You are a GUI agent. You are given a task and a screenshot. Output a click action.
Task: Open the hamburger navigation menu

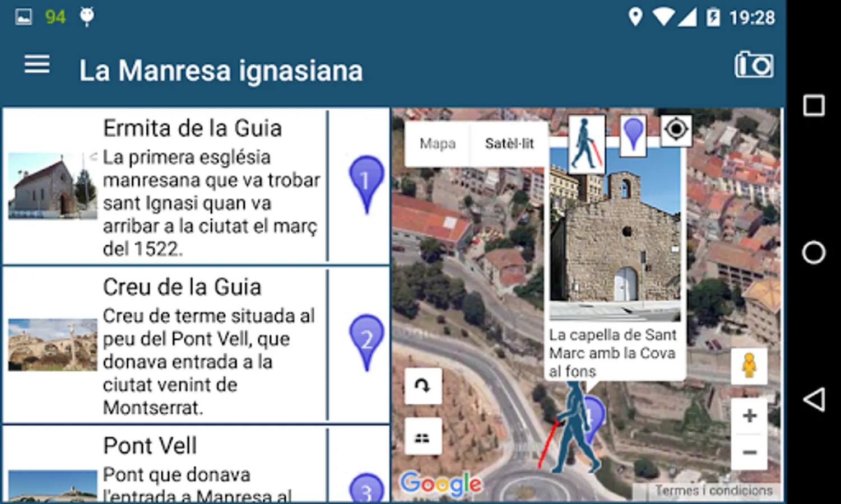click(x=37, y=65)
